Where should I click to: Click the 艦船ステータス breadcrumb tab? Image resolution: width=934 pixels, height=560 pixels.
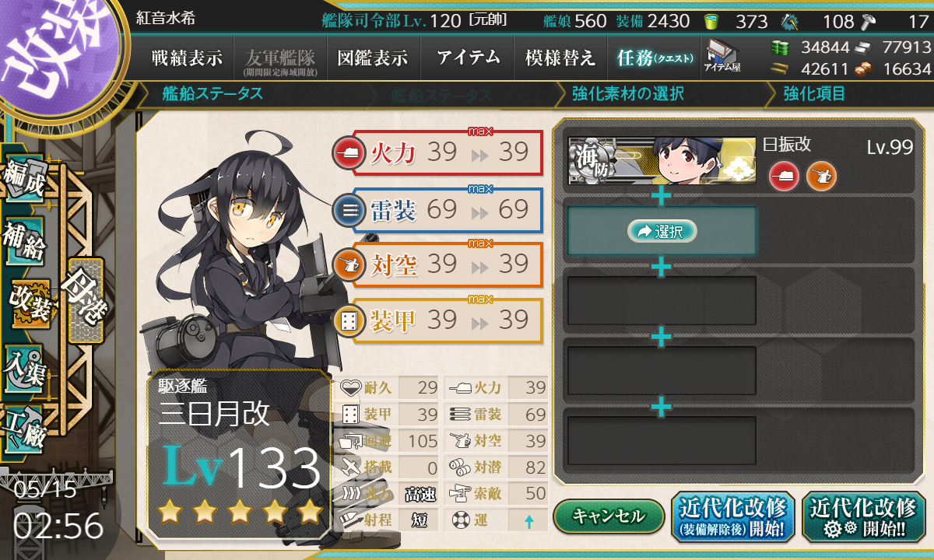(212, 95)
